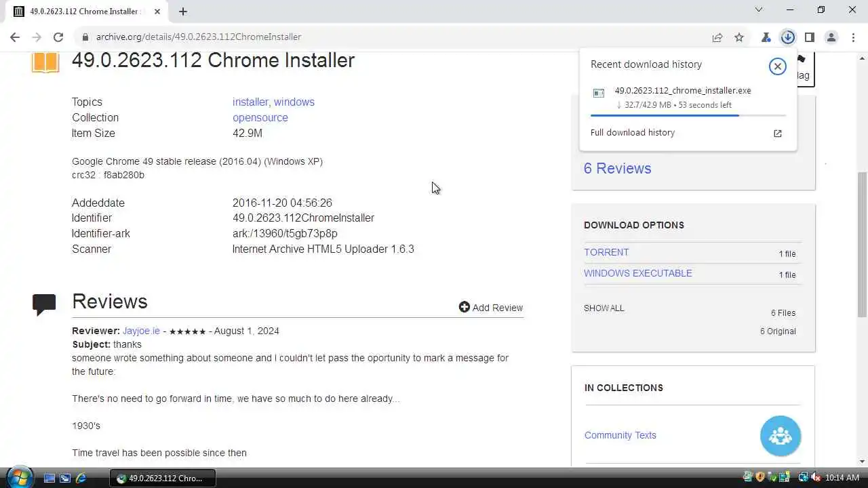Click the archive.org address bar
Screen dimensions: 868x488
click(x=393, y=37)
